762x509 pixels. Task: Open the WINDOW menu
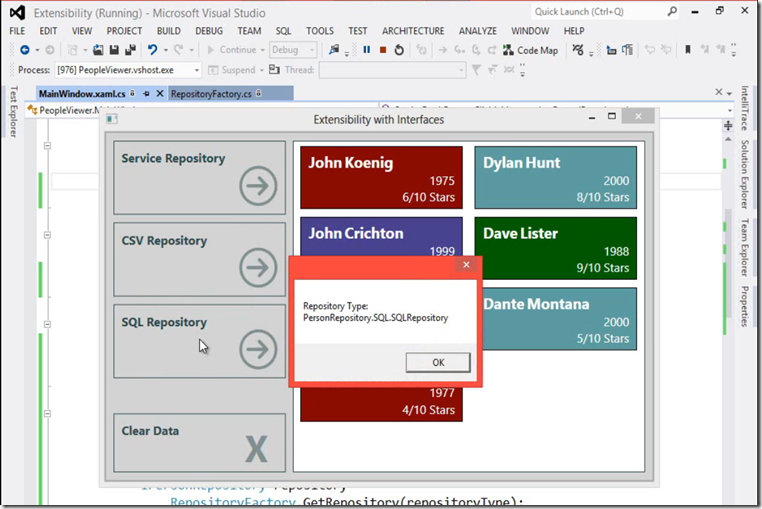point(530,31)
